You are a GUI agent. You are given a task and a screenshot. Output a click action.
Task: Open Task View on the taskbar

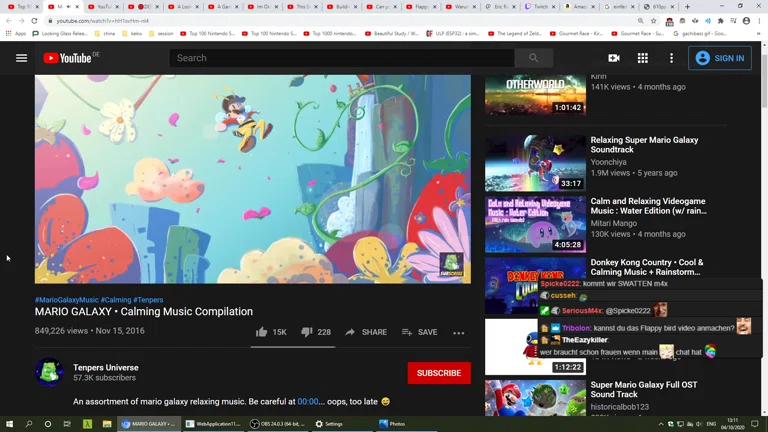click(67, 424)
